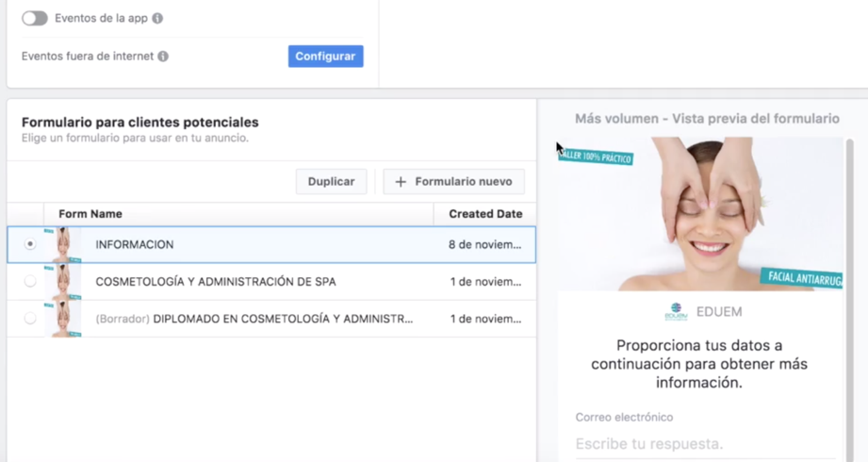Image resolution: width=868 pixels, height=462 pixels.
Task: Click the INFORMACION form name text
Action: click(x=135, y=244)
